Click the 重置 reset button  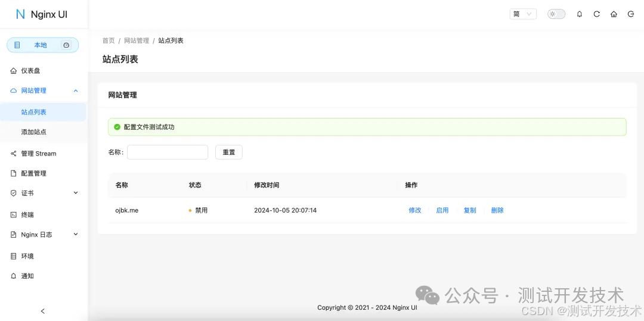coord(228,152)
